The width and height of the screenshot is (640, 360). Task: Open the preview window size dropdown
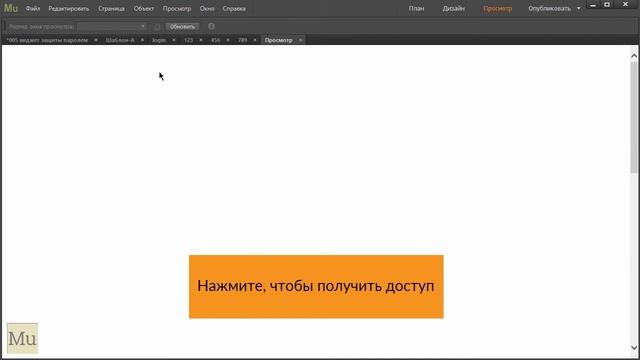[x=111, y=27]
